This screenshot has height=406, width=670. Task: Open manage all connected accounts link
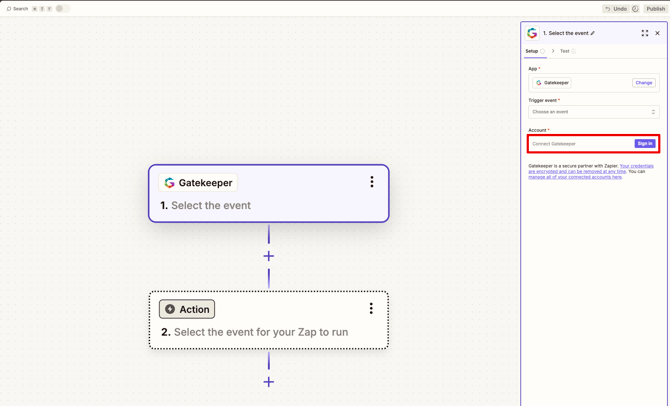click(x=575, y=177)
